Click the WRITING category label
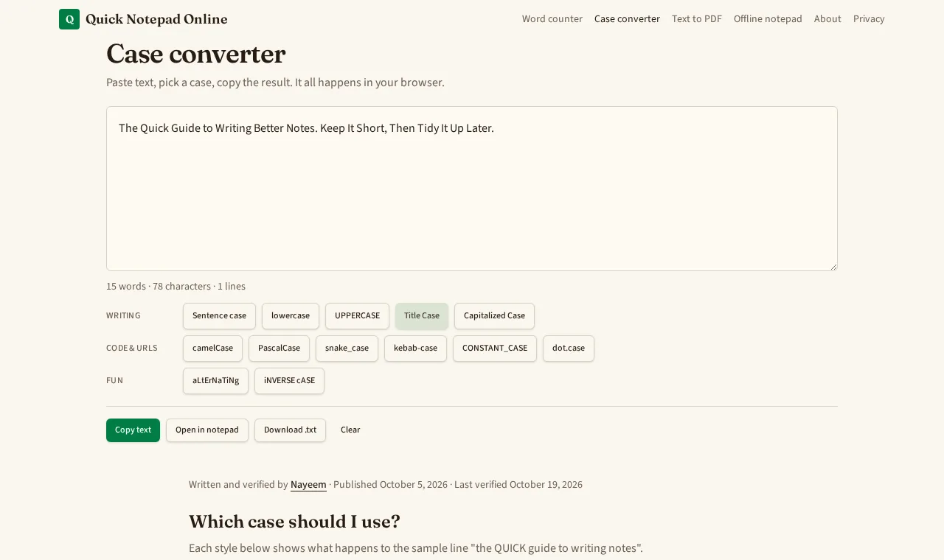 (123, 316)
